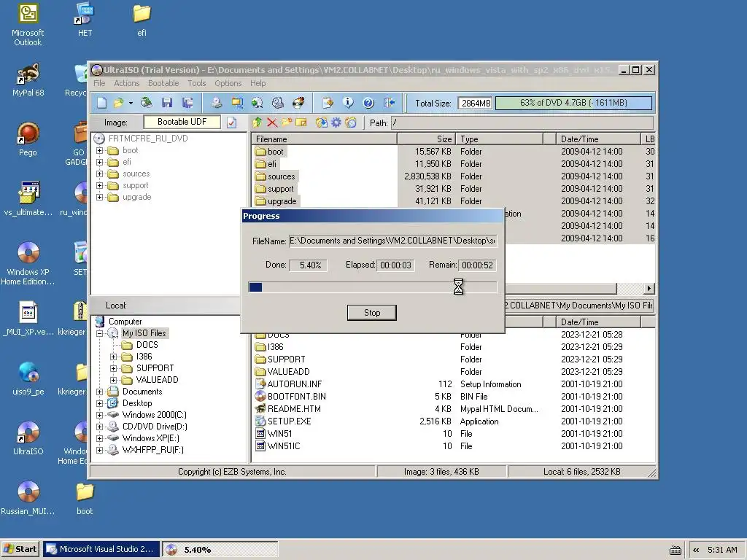Click the Extract icon in image toolbar
Viewport: 747px width, 560px height.
(x=322, y=122)
